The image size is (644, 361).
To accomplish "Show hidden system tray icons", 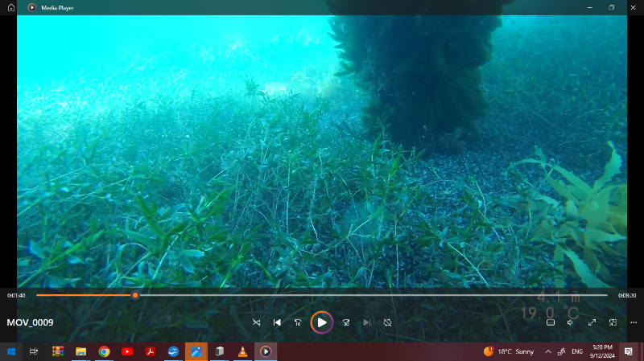I will (548, 351).
